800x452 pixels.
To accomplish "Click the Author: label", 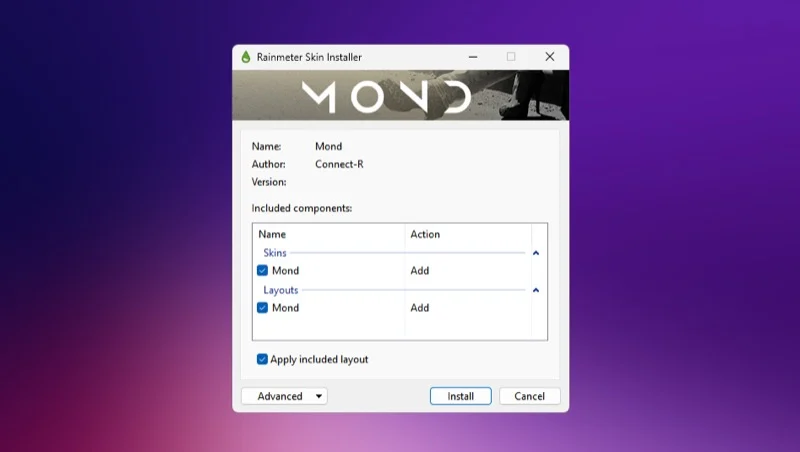I will 268,164.
